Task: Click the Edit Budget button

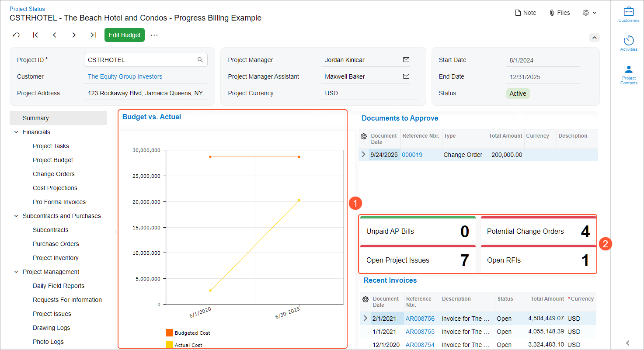Action: click(x=125, y=35)
